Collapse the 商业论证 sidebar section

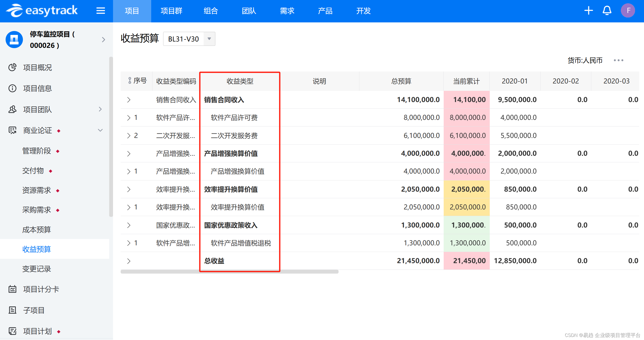click(100, 130)
